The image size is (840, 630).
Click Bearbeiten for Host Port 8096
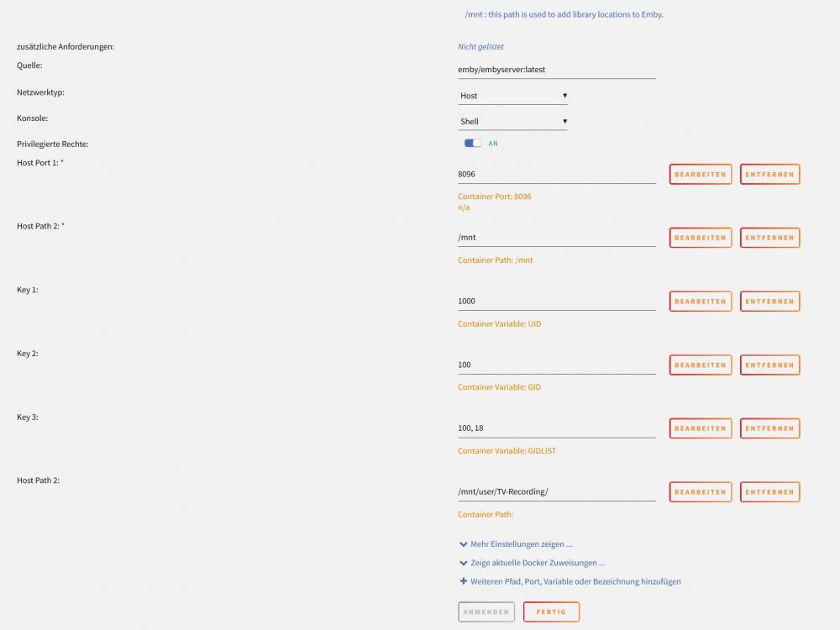[x=701, y=174]
